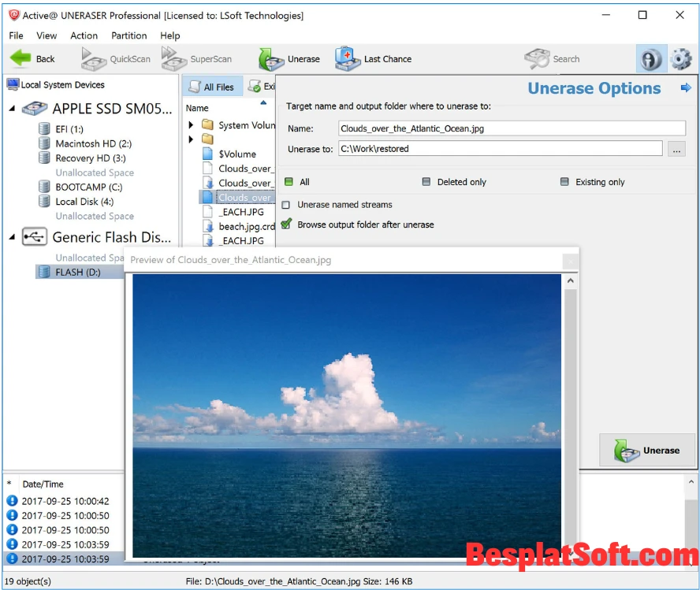Expand the System Volume folder
The height and width of the screenshot is (590, 700).
(x=190, y=124)
